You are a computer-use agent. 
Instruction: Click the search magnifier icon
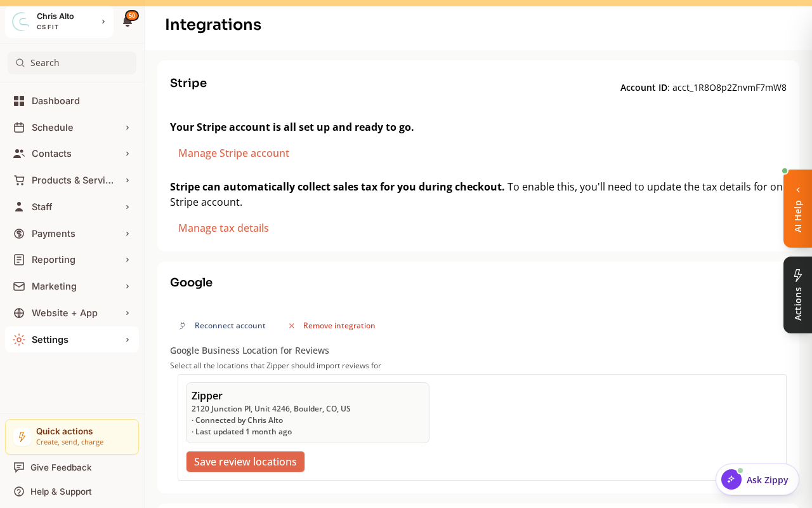coord(20,63)
